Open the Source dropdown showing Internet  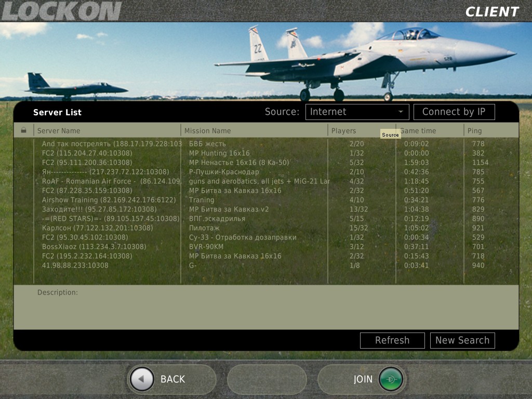point(357,111)
